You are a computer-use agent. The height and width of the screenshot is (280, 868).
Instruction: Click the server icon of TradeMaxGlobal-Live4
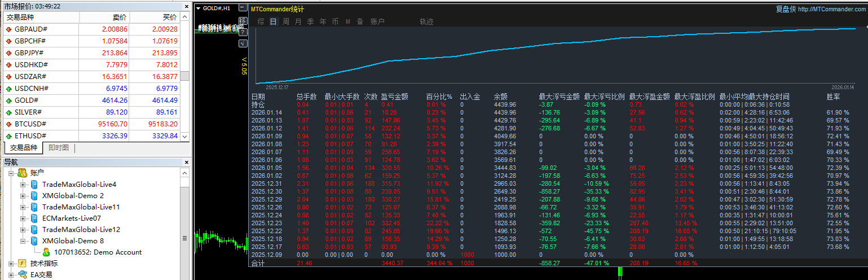[x=34, y=185]
